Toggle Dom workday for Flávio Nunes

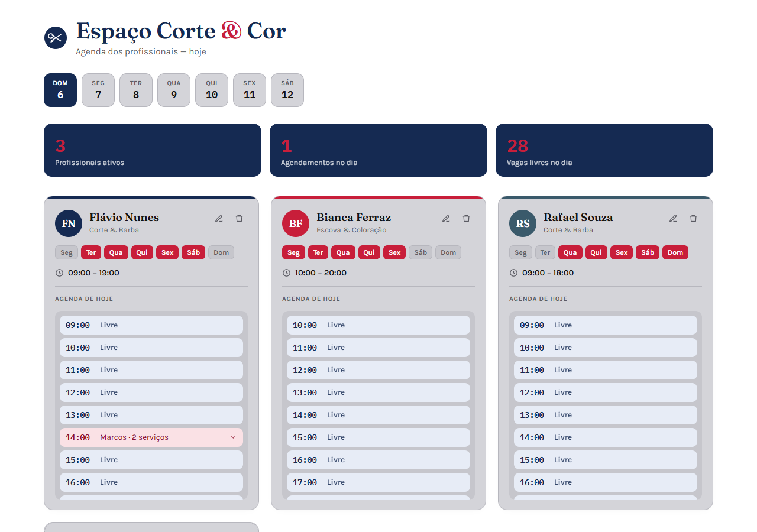pos(221,252)
